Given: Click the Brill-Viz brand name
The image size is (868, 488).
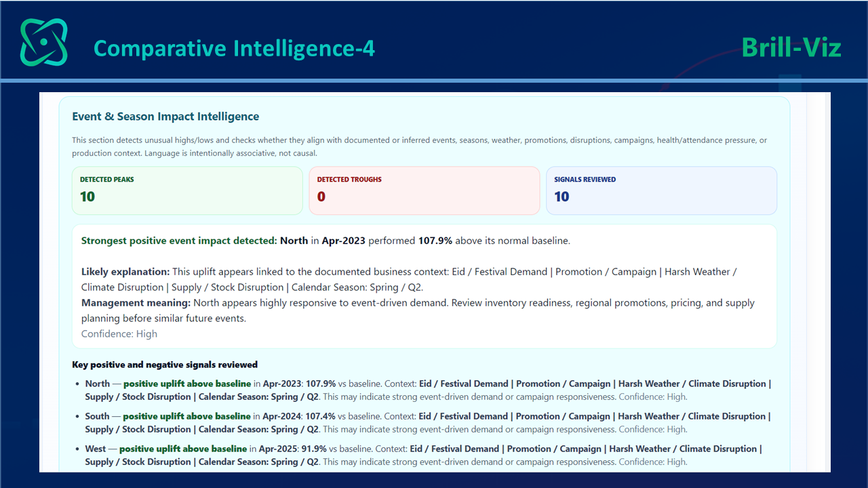Looking at the screenshot, I should [x=791, y=47].
